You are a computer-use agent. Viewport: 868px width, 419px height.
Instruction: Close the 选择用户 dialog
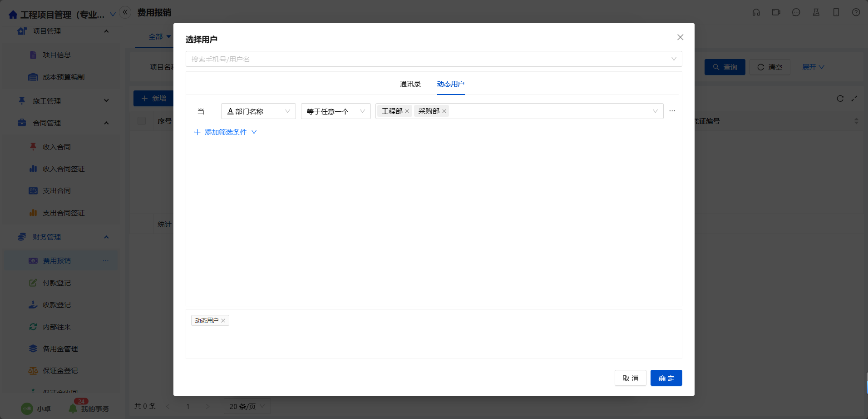680,37
